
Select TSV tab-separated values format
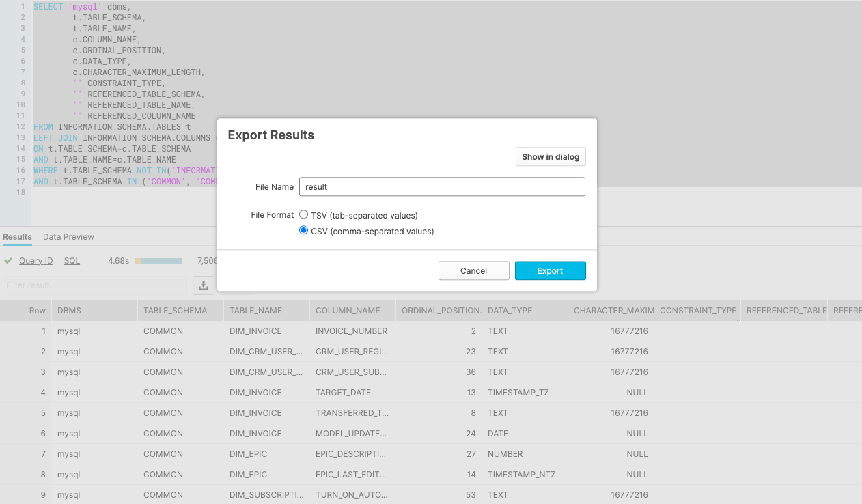[304, 215]
